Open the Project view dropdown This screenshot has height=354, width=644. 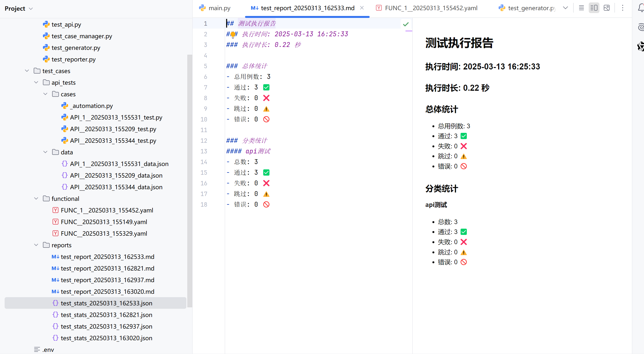tap(31, 9)
